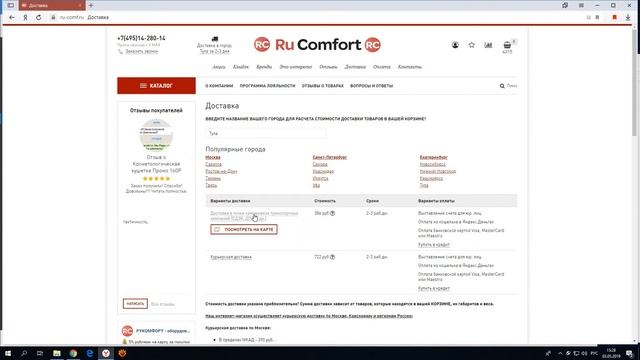
Task: Open the Все отзывы link
Action: [162, 304]
